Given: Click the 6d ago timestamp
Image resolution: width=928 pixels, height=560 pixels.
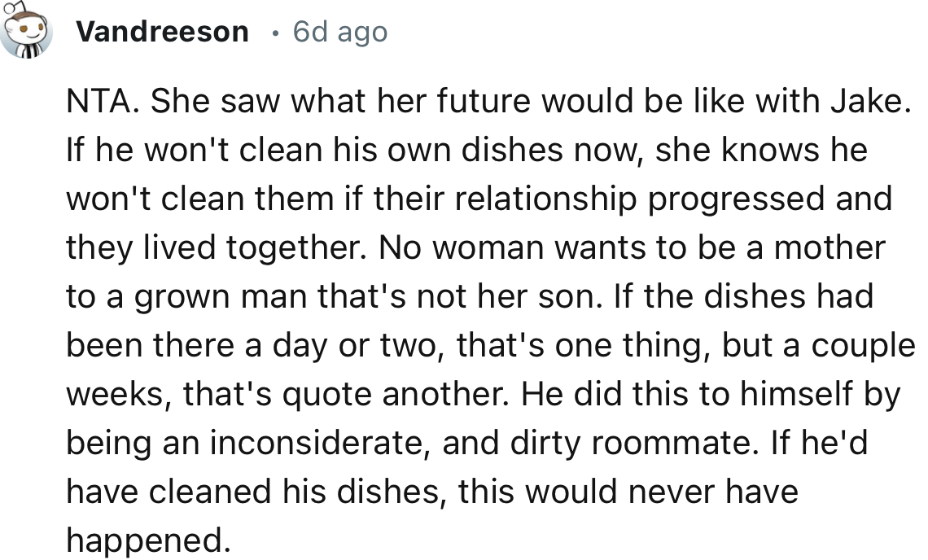Looking at the screenshot, I should pyautogui.click(x=339, y=31).
